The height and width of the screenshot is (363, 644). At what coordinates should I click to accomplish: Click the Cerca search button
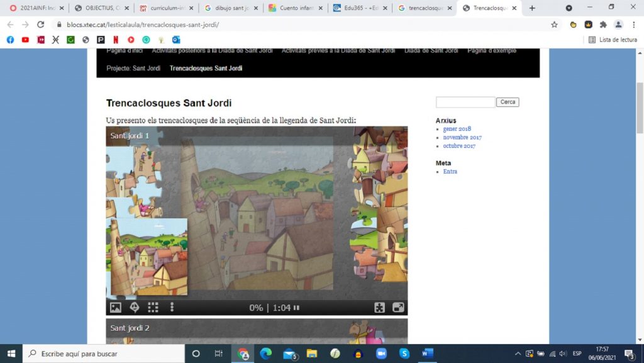tap(508, 102)
